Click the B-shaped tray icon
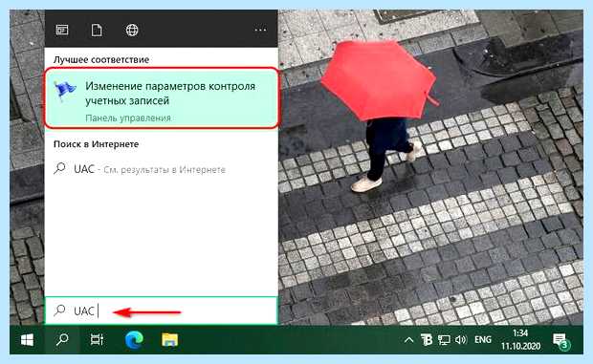Screen dimensions: 593x364 427,340
